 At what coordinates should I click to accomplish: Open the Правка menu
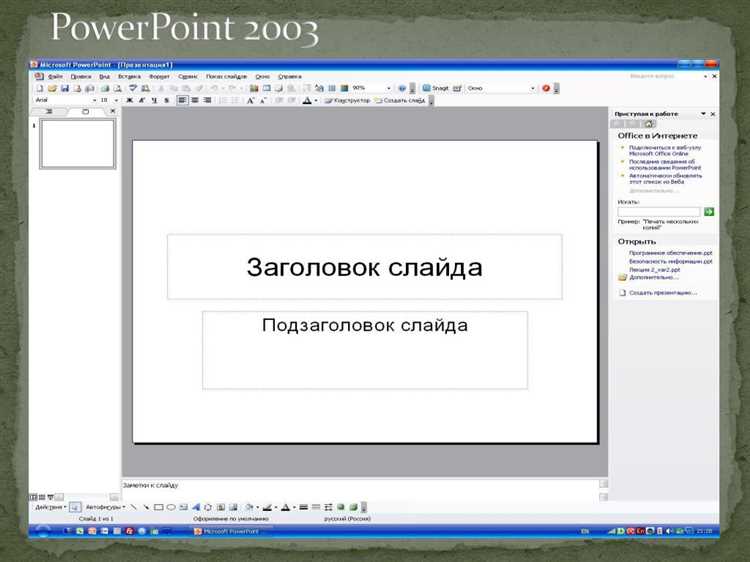pos(81,77)
